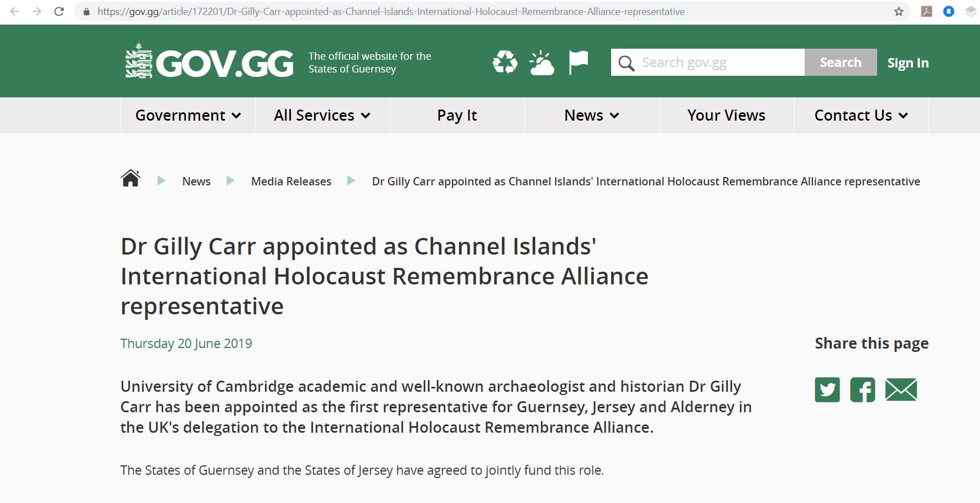Viewport: 980px width, 503px height.
Task: Click the white flag icon in the header
Action: click(578, 63)
